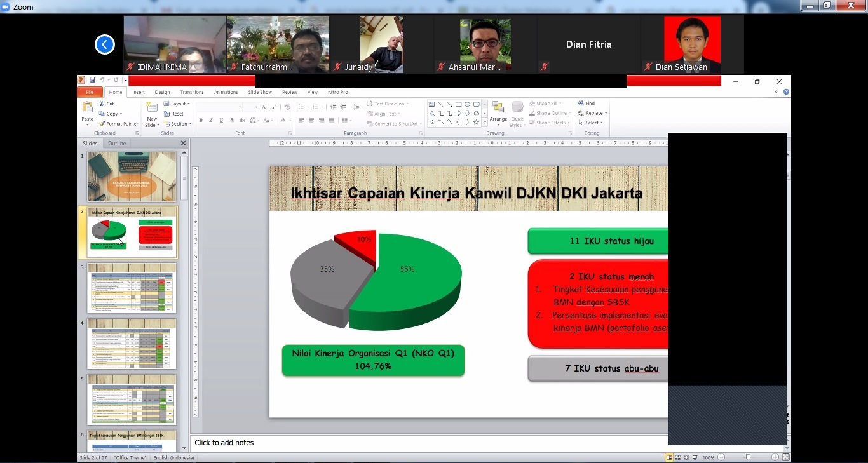Toggle Italic text formatting
The height and width of the screenshot is (463, 868).
211,120
